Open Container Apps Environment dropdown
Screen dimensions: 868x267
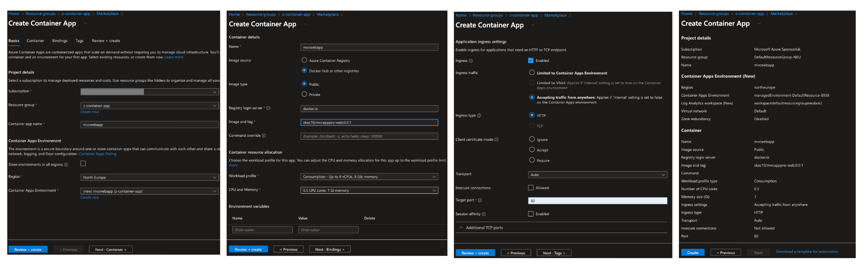(x=150, y=191)
